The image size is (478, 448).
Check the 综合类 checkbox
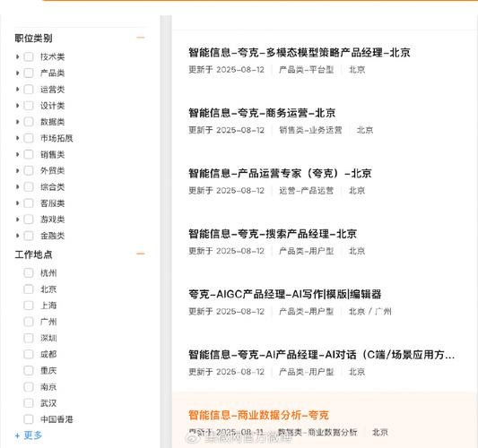point(29,186)
